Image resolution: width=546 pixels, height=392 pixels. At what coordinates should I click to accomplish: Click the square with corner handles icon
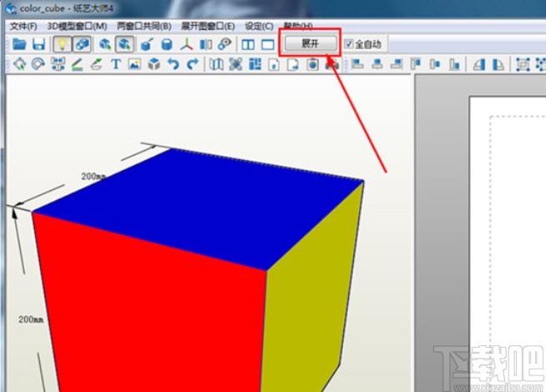[x=523, y=64]
